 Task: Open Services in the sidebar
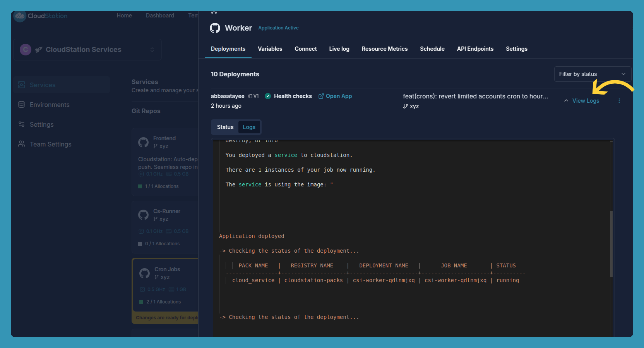coord(62,85)
